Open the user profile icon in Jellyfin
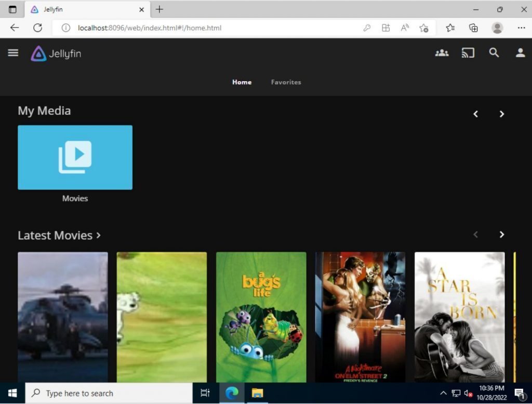Image resolution: width=532 pixels, height=404 pixels. [520, 53]
